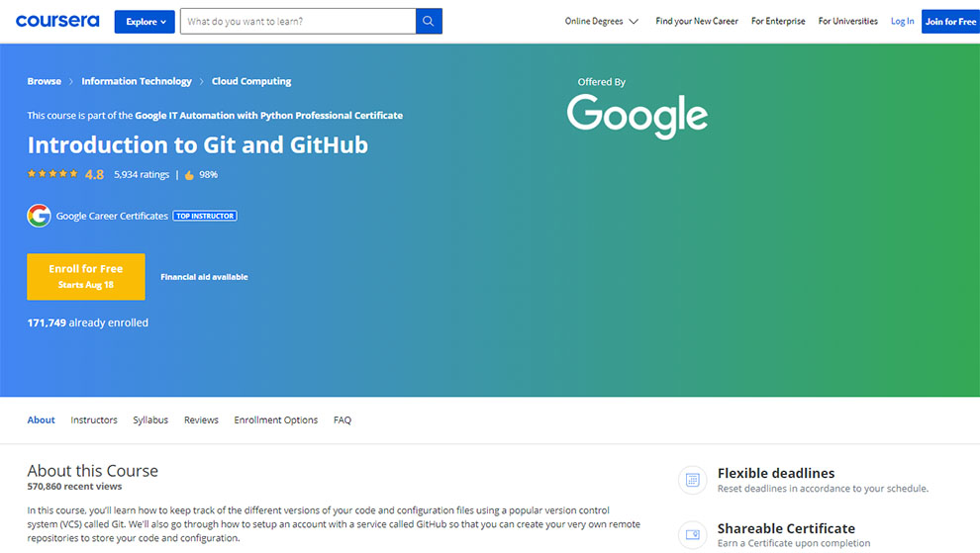
Task: Click the Flexible deadlines calendar icon
Action: (x=693, y=480)
